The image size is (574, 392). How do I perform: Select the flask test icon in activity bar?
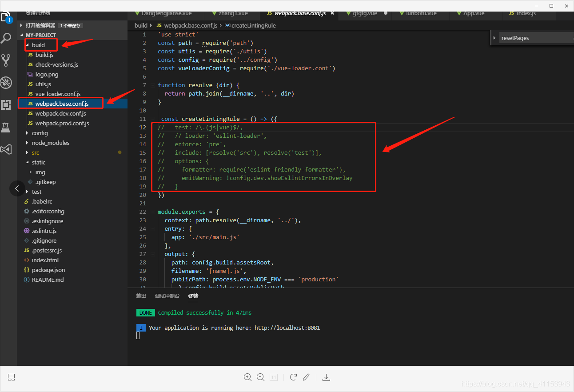6,128
